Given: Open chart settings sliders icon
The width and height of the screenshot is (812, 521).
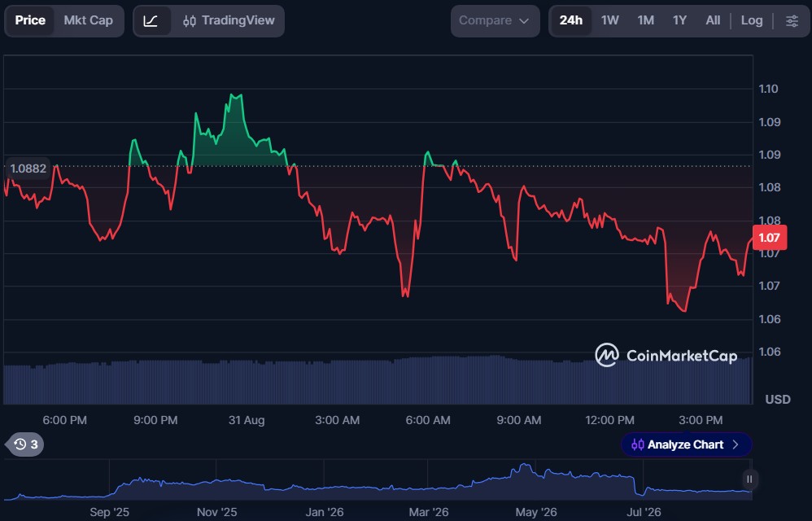Looking at the screenshot, I should coord(792,21).
